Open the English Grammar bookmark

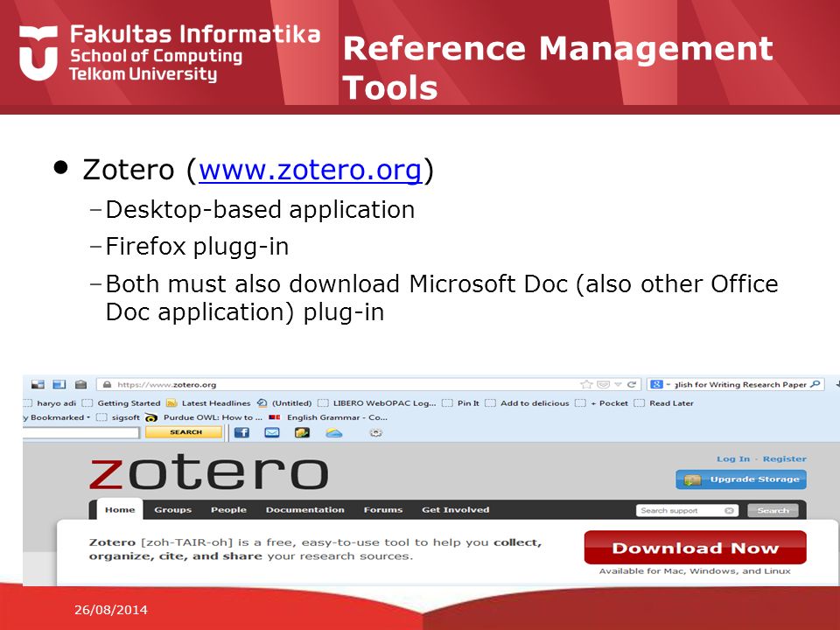(328, 418)
